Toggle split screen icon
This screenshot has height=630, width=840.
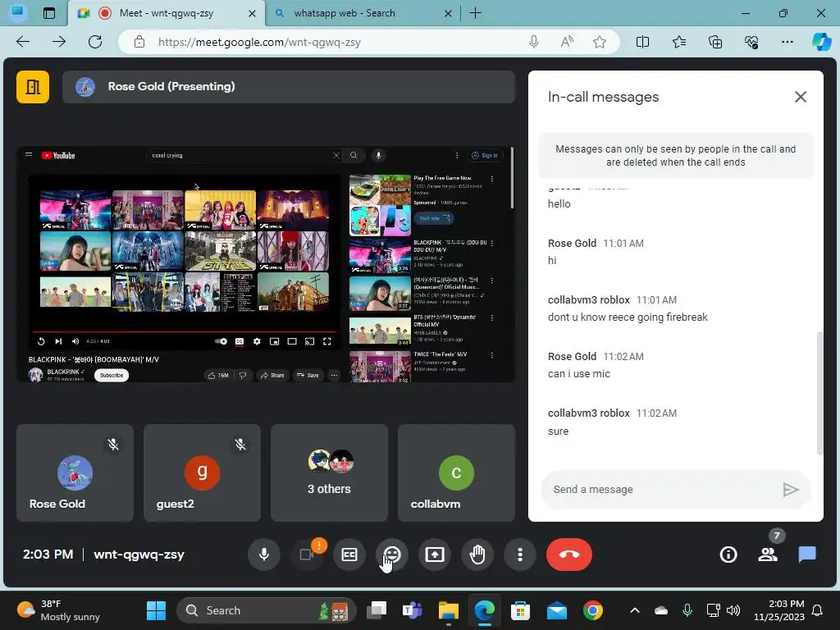click(642, 42)
